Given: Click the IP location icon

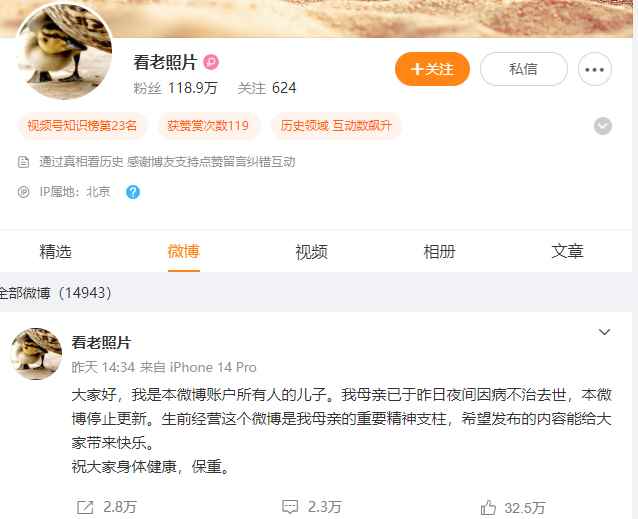Looking at the screenshot, I should coord(24,192).
